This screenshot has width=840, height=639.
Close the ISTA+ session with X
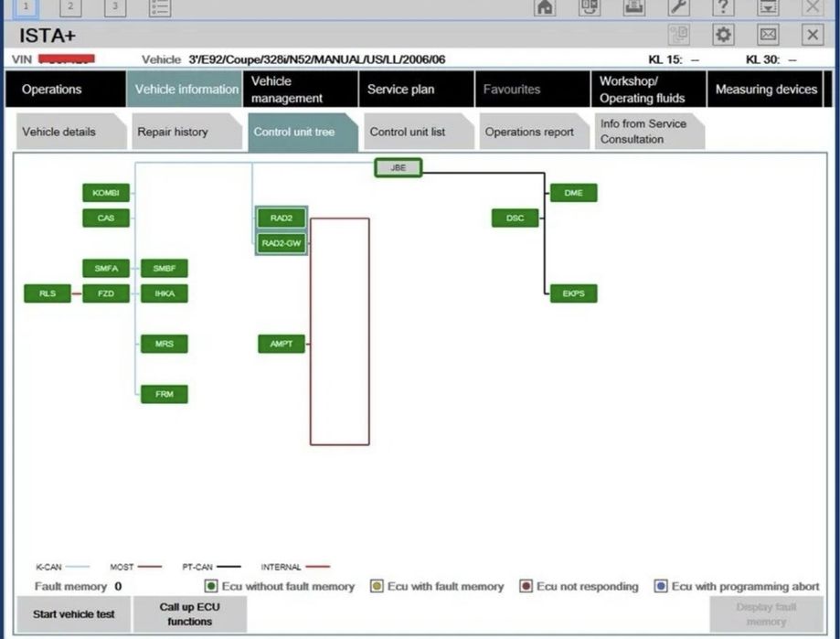tap(813, 35)
